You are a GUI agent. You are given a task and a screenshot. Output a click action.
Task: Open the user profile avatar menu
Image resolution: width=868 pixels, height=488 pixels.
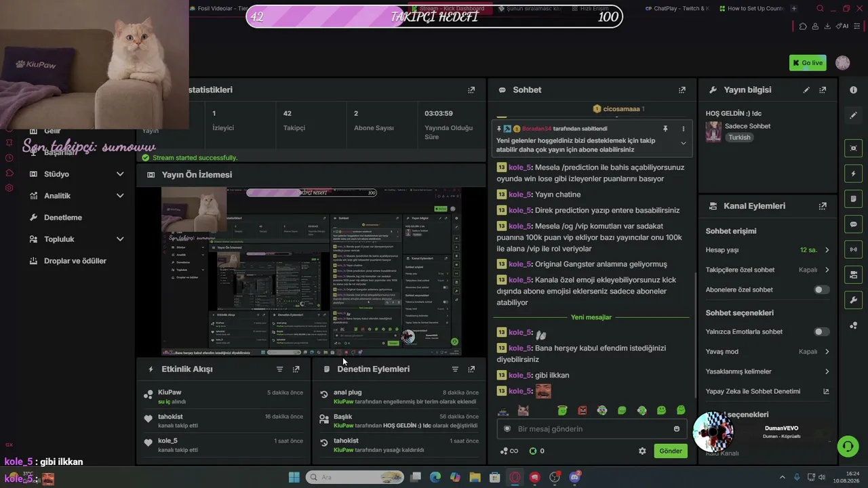coord(843,63)
